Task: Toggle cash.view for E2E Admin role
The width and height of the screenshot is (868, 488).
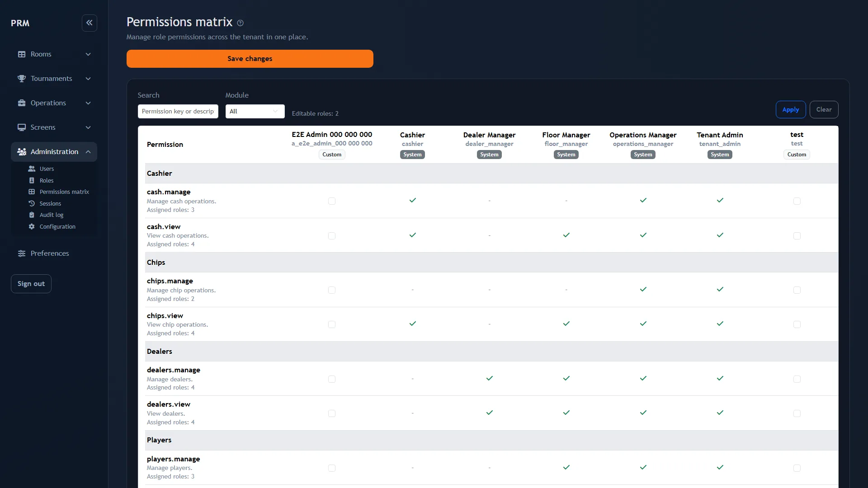Action: click(x=332, y=236)
